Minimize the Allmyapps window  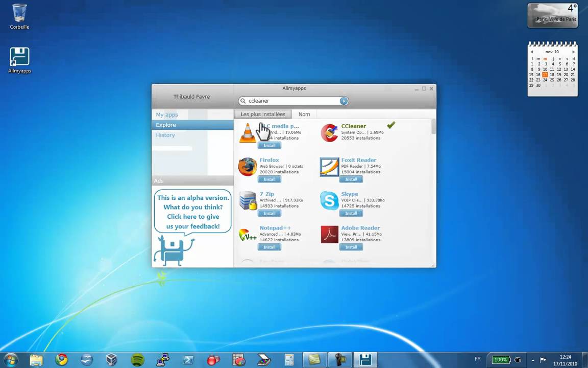pos(416,89)
